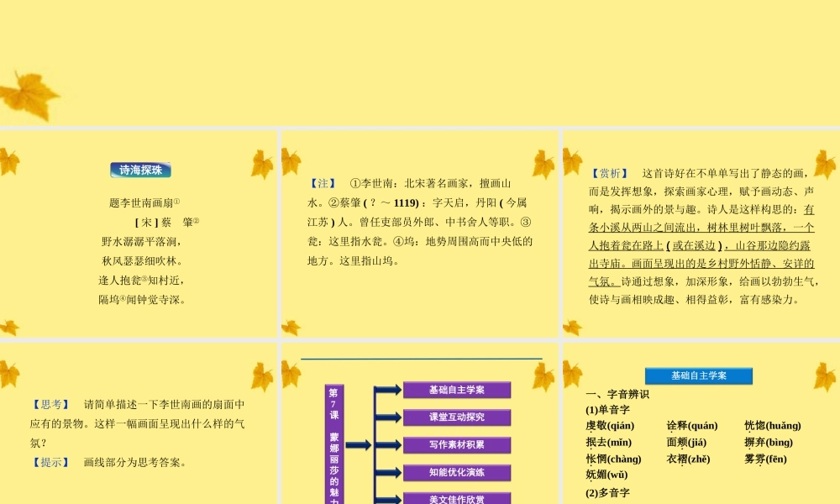Click the vertical 第7课 蒙娜丽莎的魅力 label
The width and height of the screenshot is (840, 504).
point(334,444)
